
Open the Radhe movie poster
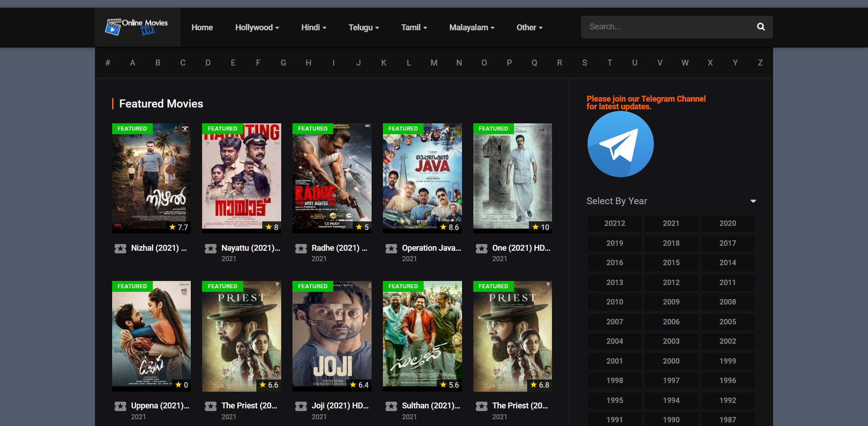click(332, 178)
